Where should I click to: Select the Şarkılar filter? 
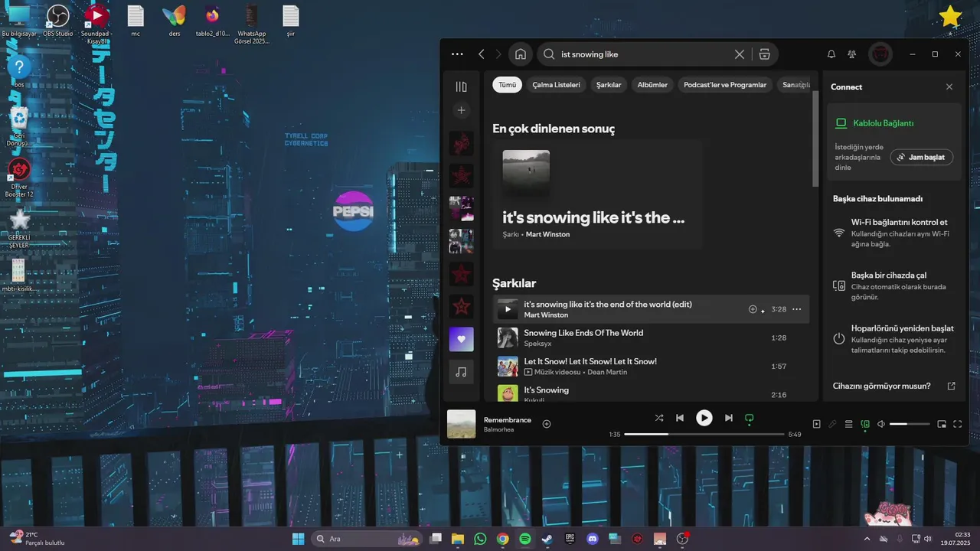click(609, 85)
